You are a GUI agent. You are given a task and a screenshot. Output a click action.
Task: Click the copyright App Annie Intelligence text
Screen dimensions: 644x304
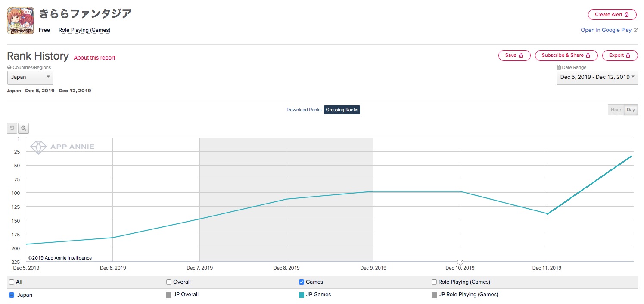point(60,258)
